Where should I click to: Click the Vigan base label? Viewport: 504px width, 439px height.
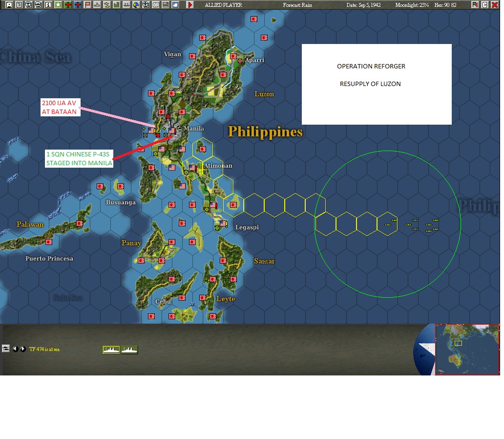click(x=172, y=54)
